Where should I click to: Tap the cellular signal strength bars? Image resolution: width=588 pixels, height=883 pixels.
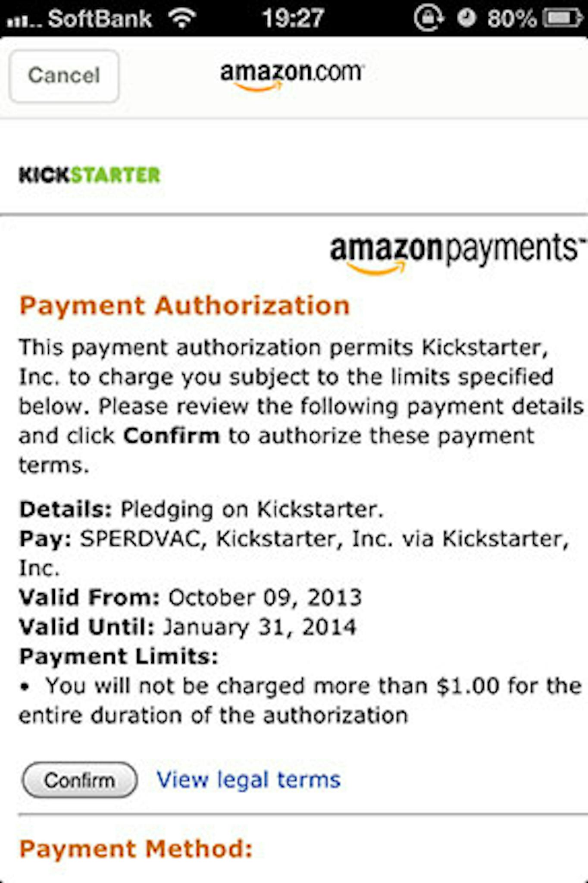[x=24, y=20]
